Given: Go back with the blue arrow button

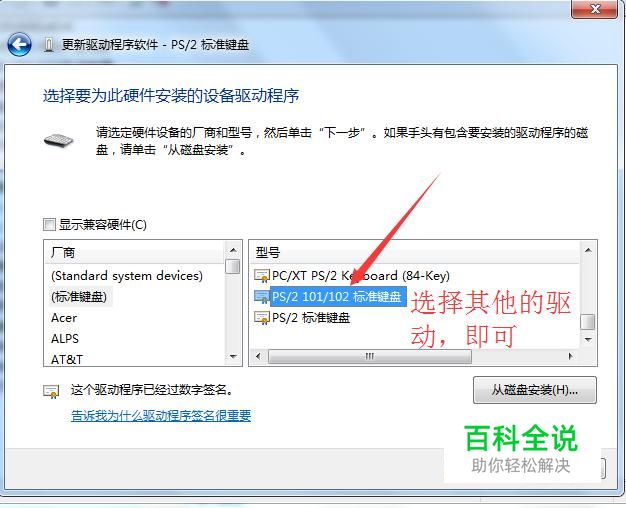Looking at the screenshot, I should click(x=19, y=44).
